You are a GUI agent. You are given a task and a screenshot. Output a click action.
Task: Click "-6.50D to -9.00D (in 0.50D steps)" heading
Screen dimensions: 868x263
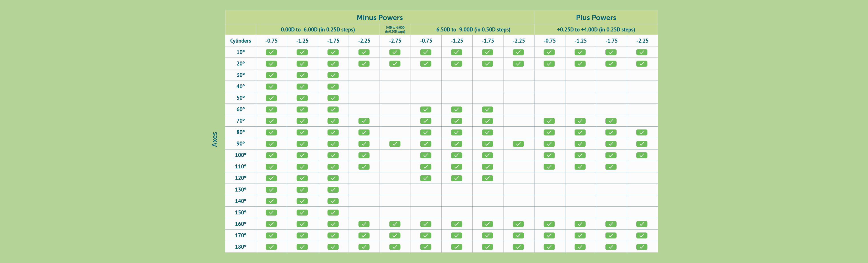pyautogui.click(x=472, y=30)
